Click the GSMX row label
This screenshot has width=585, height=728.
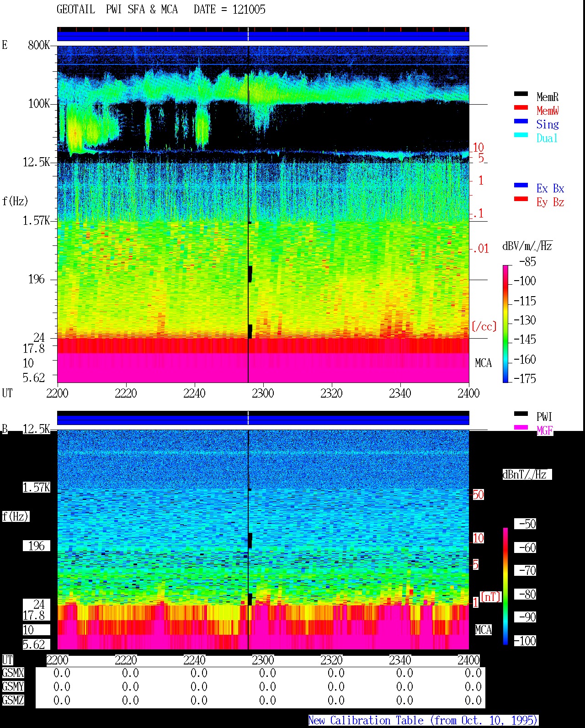[x=13, y=673]
